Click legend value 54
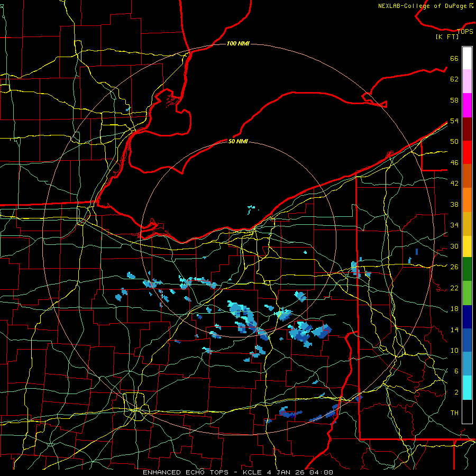The height and width of the screenshot is (476, 476). 454,121
